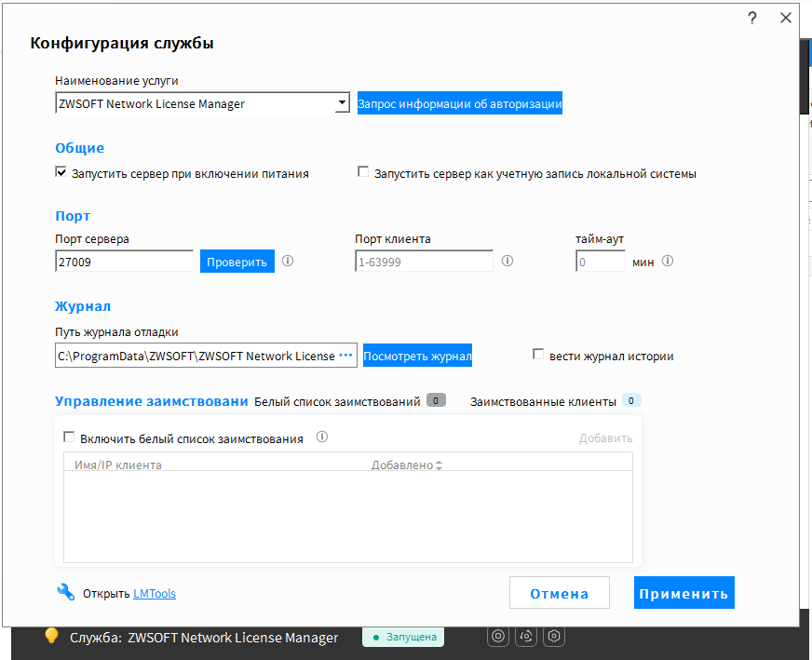Show info icon beside Проверить button
Screen dimensions: 812x660
288,261
